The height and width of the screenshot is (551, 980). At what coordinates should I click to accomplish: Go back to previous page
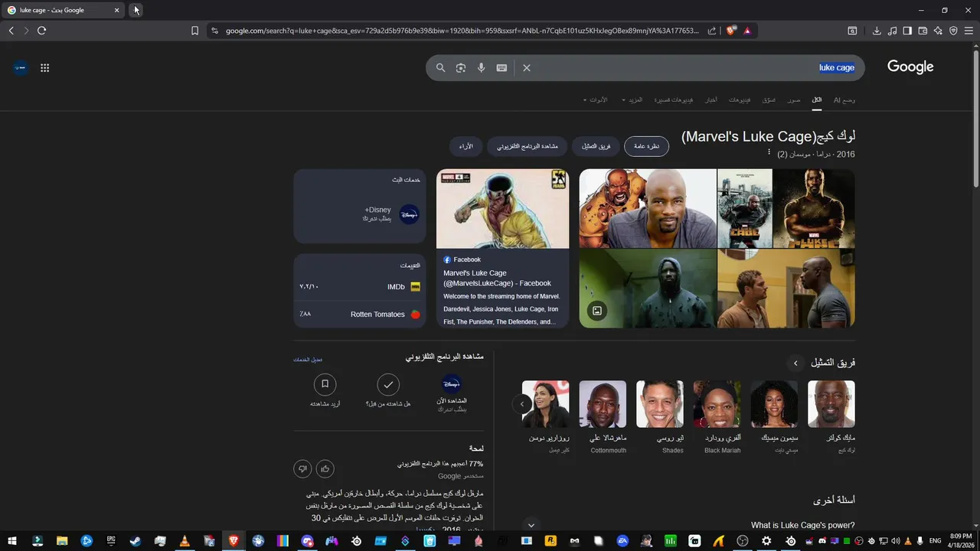coord(11,31)
